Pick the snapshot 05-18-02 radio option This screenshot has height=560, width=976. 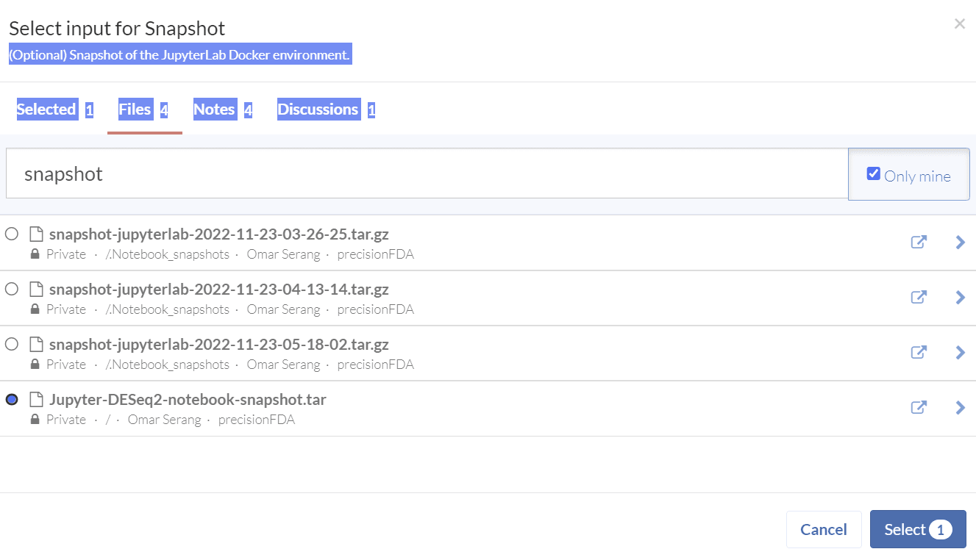coord(12,345)
